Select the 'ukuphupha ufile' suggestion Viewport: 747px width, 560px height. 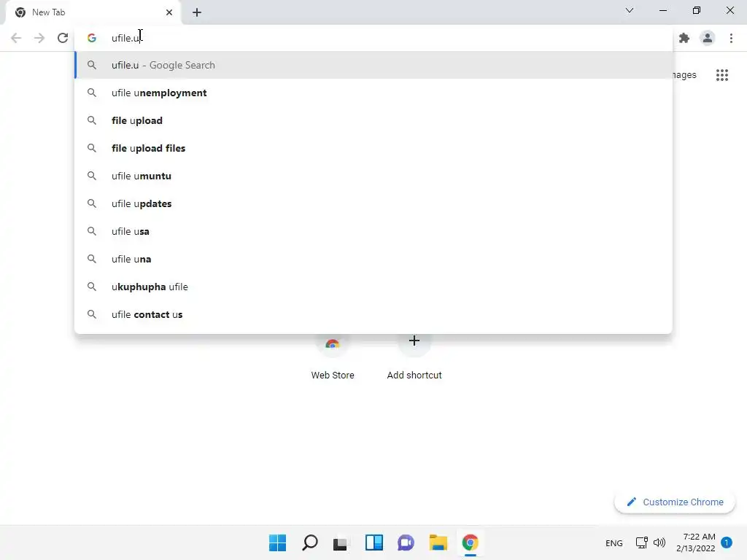373,287
